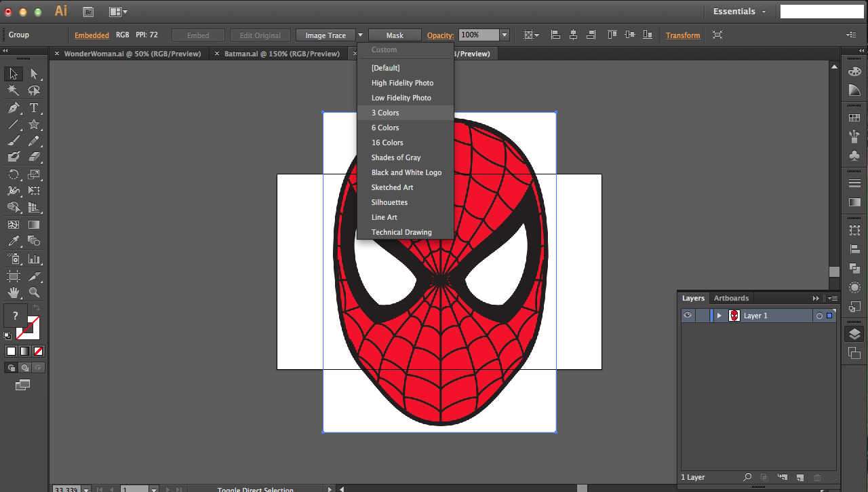Screen dimensions: 868x492
Task: Select the Pen tool
Action: [14, 108]
